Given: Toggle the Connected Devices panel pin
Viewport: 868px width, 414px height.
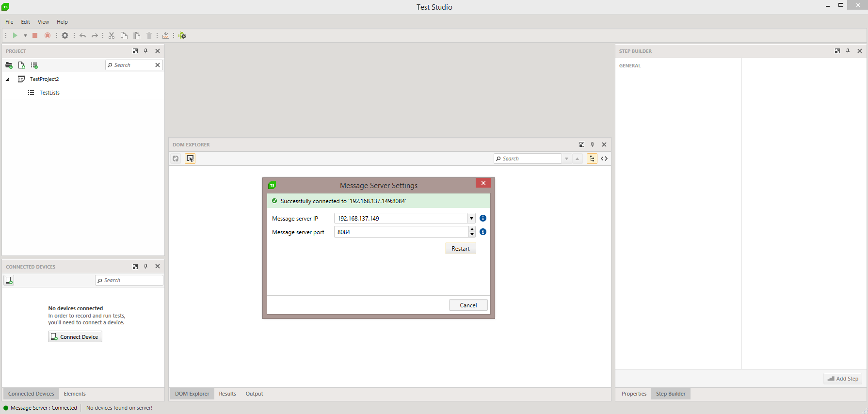Looking at the screenshot, I should point(146,266).
